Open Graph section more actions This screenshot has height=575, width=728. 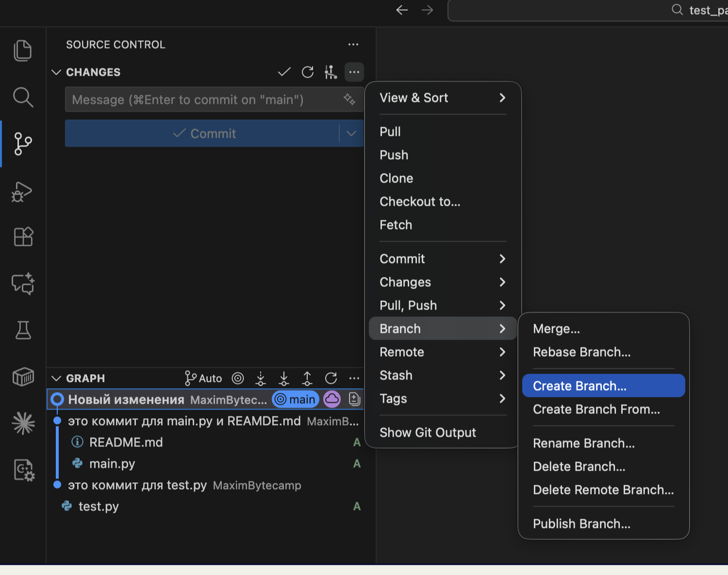point(354,378)
